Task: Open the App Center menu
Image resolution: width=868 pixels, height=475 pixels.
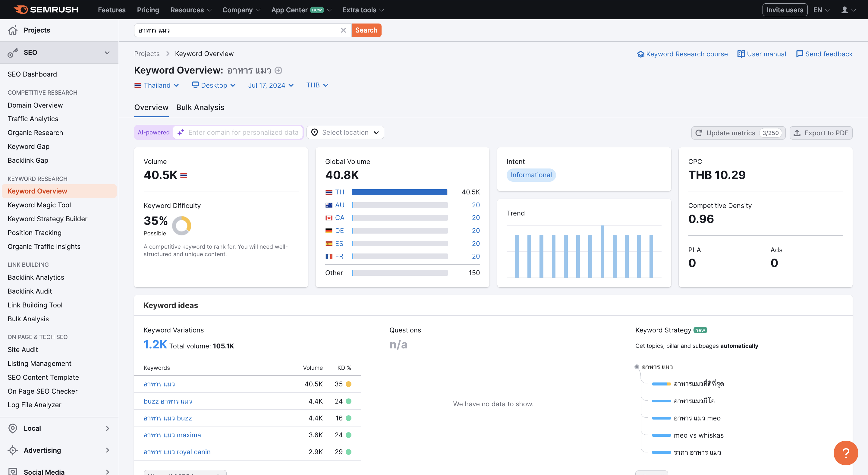Action: point(302,10)
